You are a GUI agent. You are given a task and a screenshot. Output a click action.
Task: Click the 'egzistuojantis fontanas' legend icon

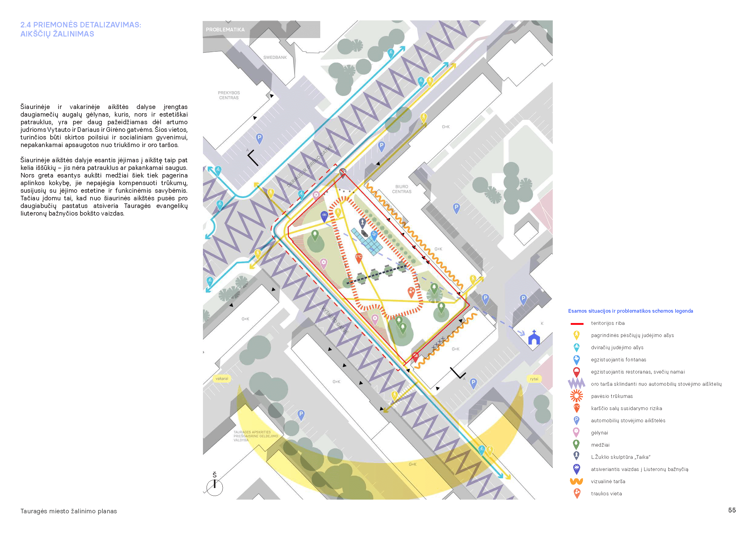(x=576, y=360)
